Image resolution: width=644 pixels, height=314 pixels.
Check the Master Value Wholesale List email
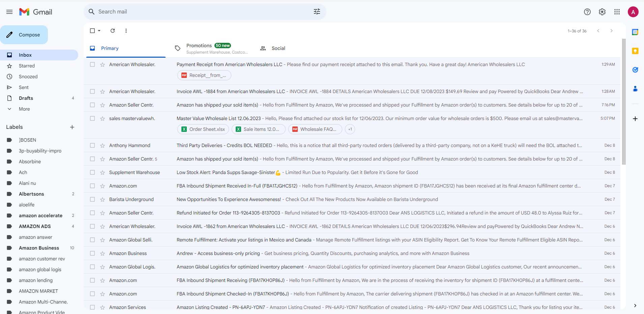tap(92, 118)
